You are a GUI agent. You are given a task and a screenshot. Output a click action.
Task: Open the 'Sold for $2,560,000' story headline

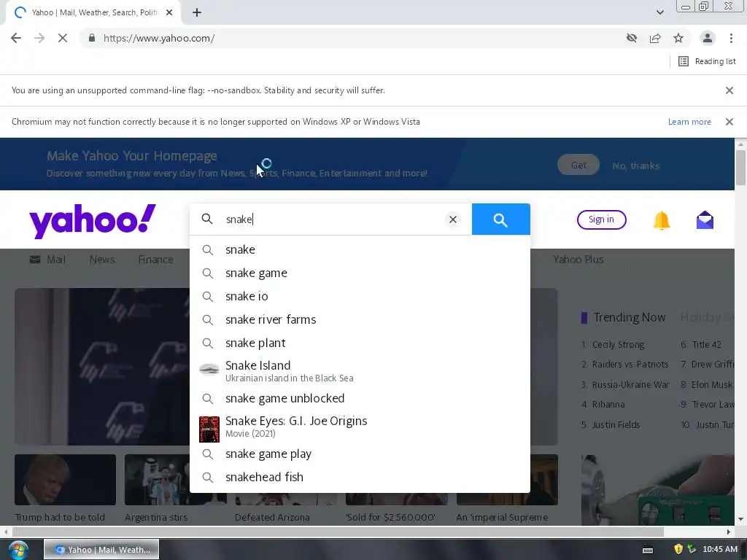(x=390, y=517)
